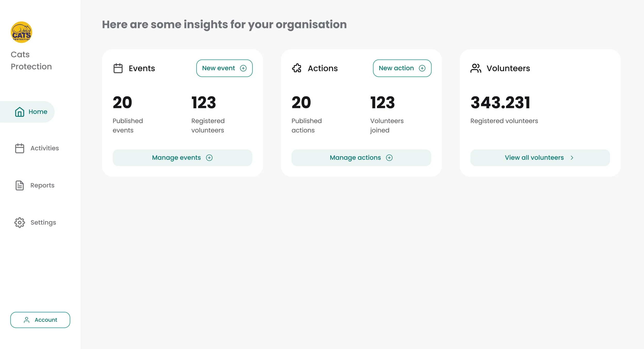
Task: View all volunteers
Action: click(x=540, y=158)
